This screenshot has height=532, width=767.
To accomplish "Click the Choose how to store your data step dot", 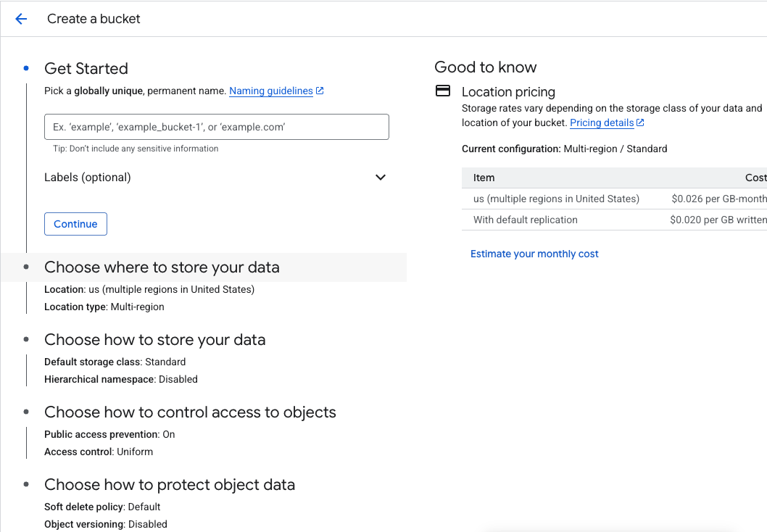I will [25, 339].
